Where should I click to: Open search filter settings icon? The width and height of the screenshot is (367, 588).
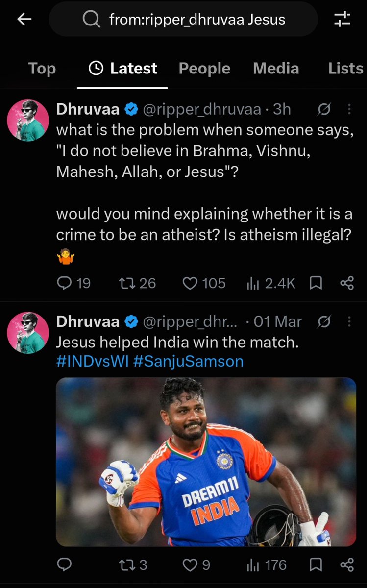343,19
